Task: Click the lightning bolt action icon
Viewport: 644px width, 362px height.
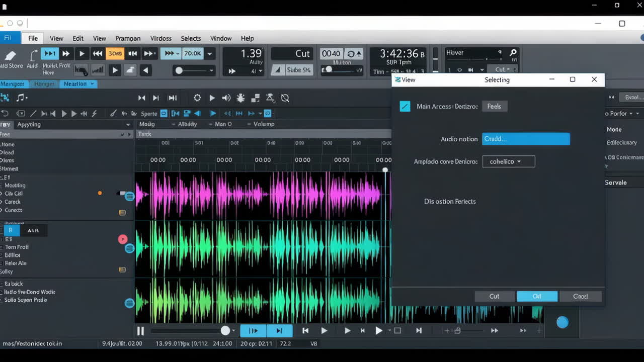Action: [x=94, y=114]
